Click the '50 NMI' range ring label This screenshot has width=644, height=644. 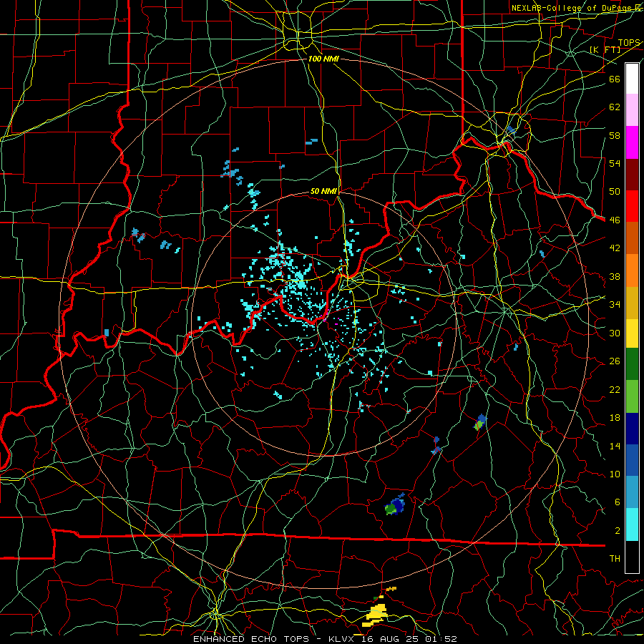(323, 191)
